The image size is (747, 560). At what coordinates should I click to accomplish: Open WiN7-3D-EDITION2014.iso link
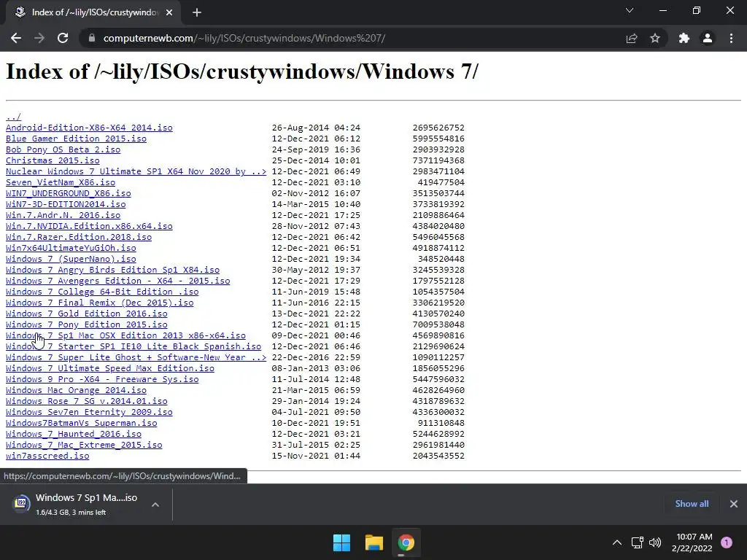(66, 204)
